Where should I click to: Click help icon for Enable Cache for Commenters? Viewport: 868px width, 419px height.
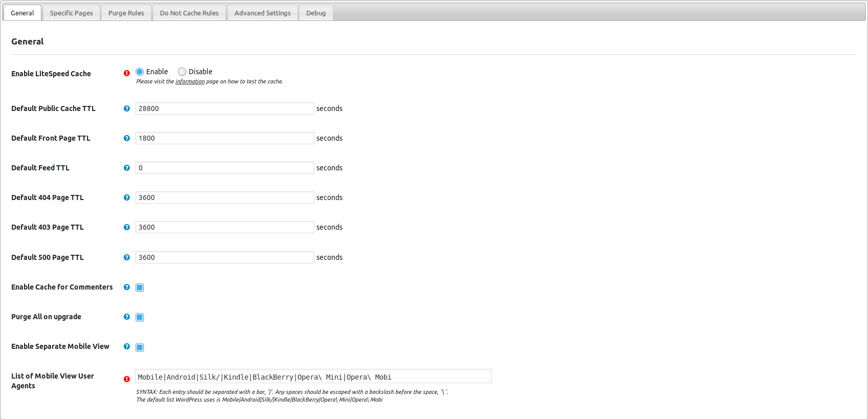127,287
